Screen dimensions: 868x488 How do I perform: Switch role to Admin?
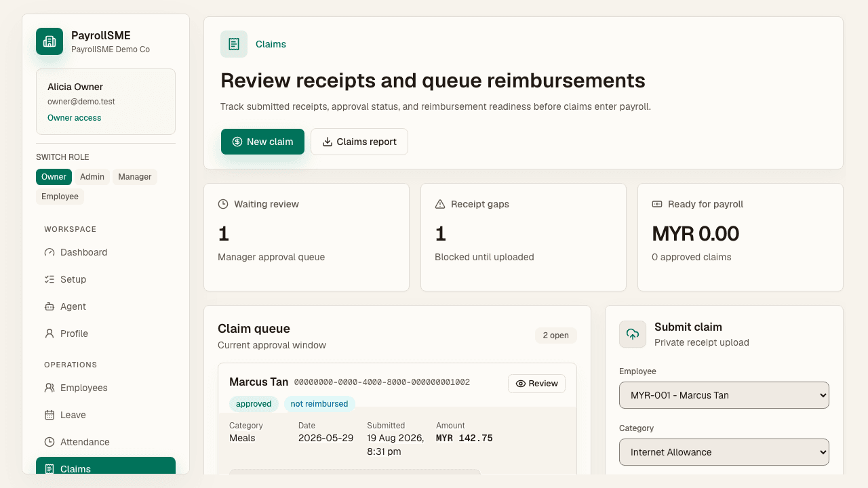92,177
